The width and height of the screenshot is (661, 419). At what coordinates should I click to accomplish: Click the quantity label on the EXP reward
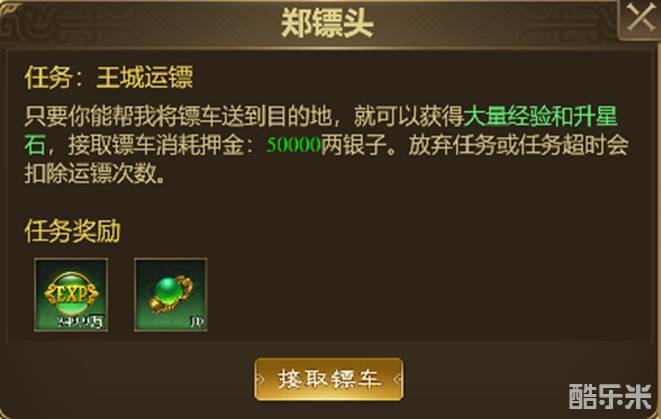(80, 322)
